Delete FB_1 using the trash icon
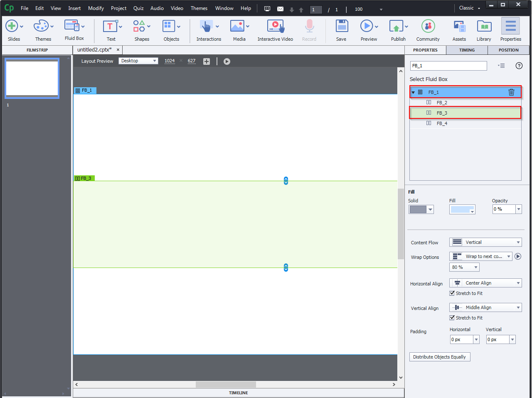 [x=511, y=92]
